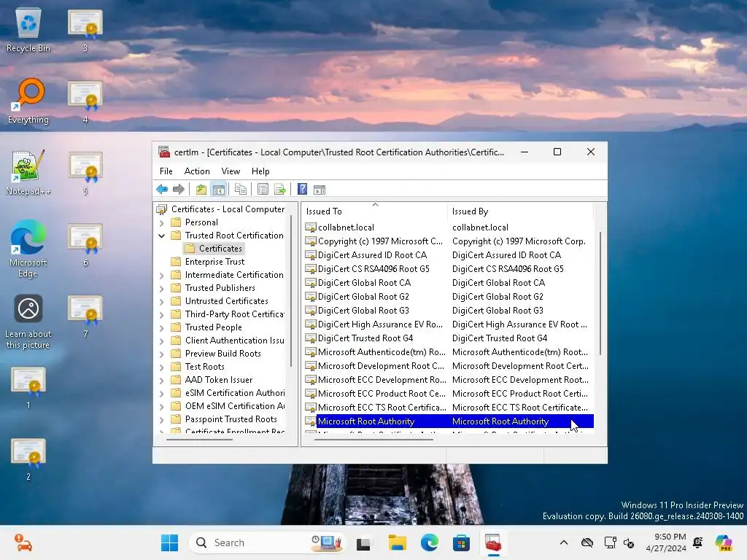The width and height of the screenshot is (747, 560).
Task: Select the Passpoint Trusted Roots folder
Action: pyautogui.click(x=225, y=419)
